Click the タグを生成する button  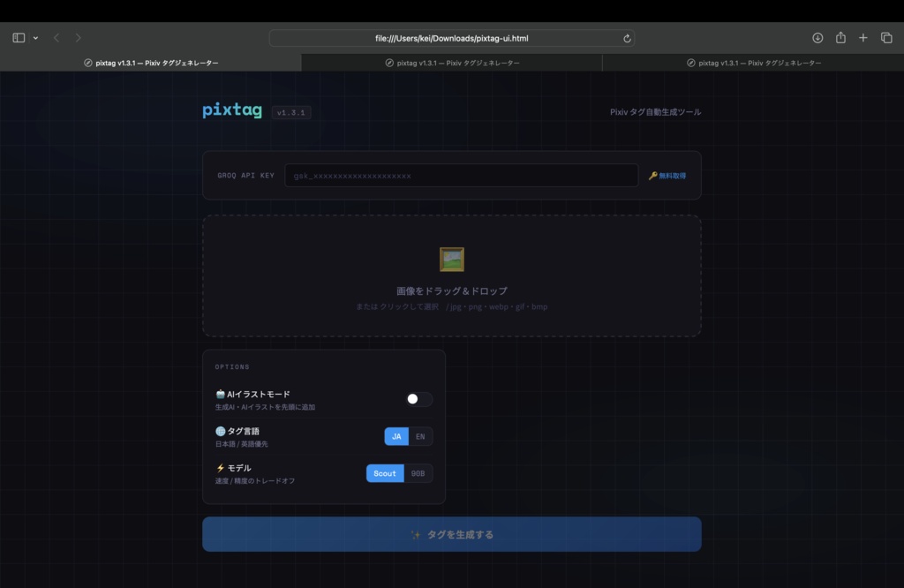pyautogui.click(x=452, y=534)
